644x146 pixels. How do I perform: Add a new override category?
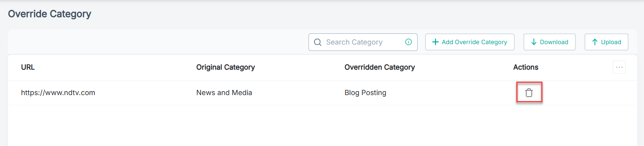(470, 42)
